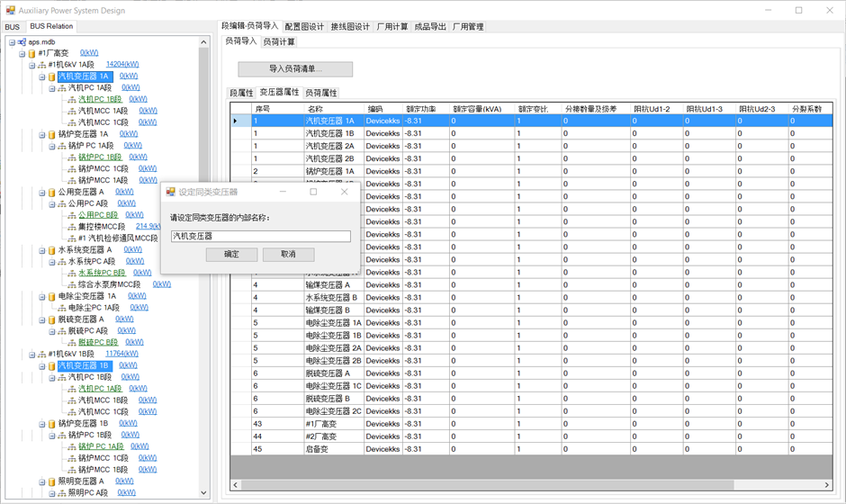Open the 接线图设计 tab
Image resolution: width=846 pixels, height=504 pixels.
[x=350, y=27]
